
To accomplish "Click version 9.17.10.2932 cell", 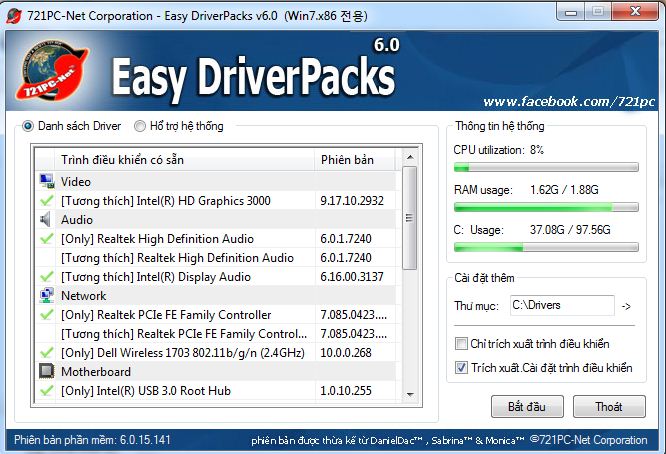I will pos(352,200).
